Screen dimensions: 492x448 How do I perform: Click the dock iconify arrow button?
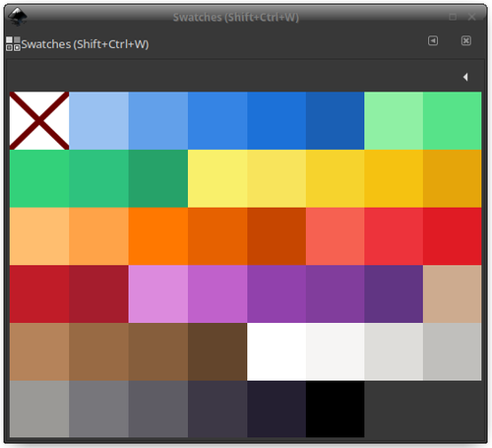tap(433, 40)
